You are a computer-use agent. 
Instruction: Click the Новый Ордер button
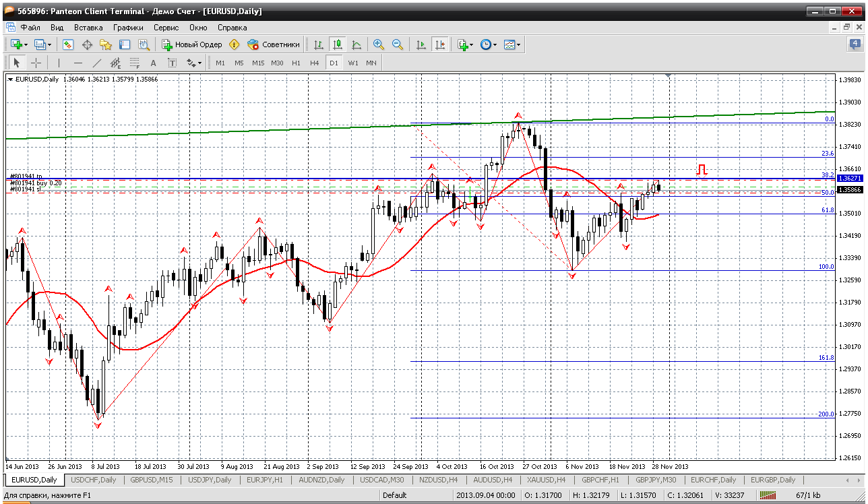pos(192,44)
